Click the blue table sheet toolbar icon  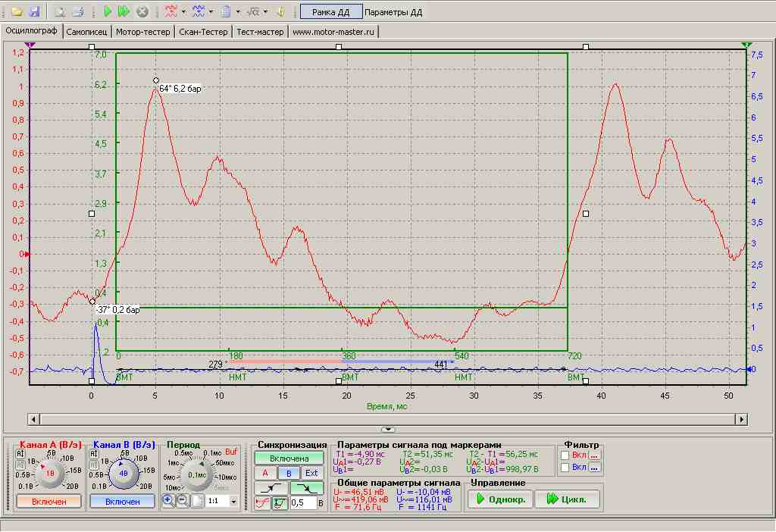226,11
